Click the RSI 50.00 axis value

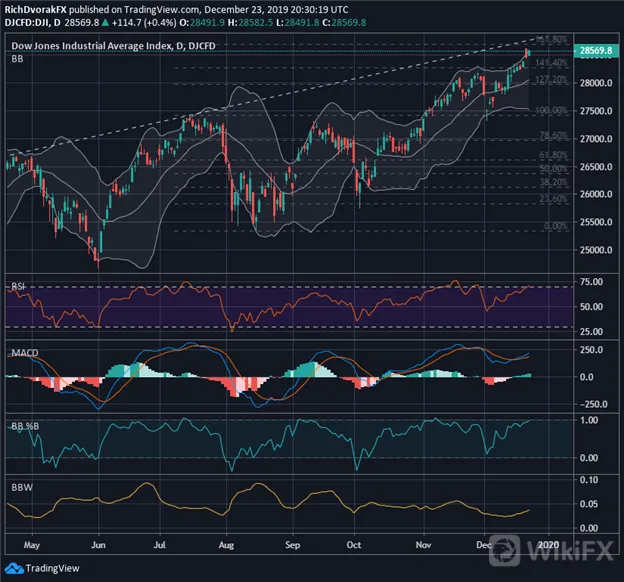point(591,307)
